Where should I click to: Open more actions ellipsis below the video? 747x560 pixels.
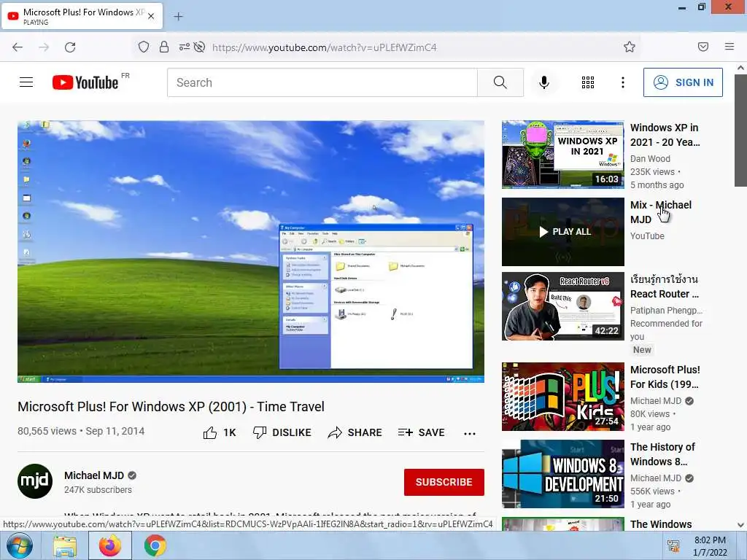click(x=470, y=433)
